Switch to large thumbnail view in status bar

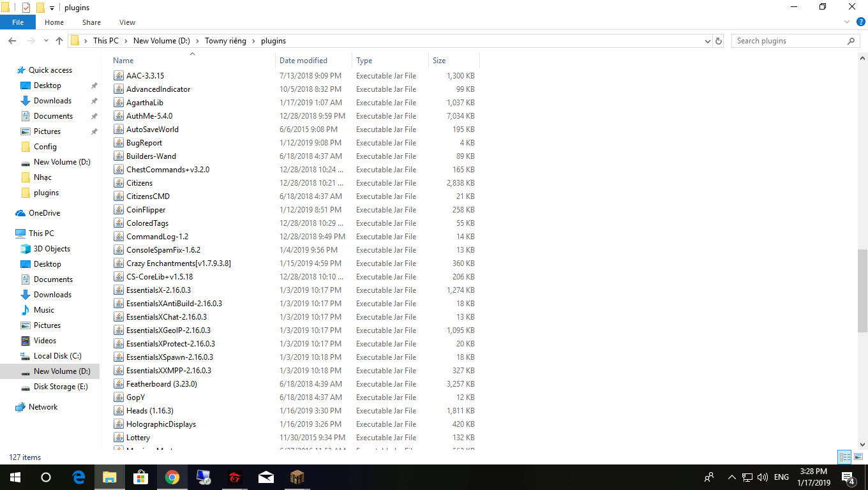(x=858, y=457)
